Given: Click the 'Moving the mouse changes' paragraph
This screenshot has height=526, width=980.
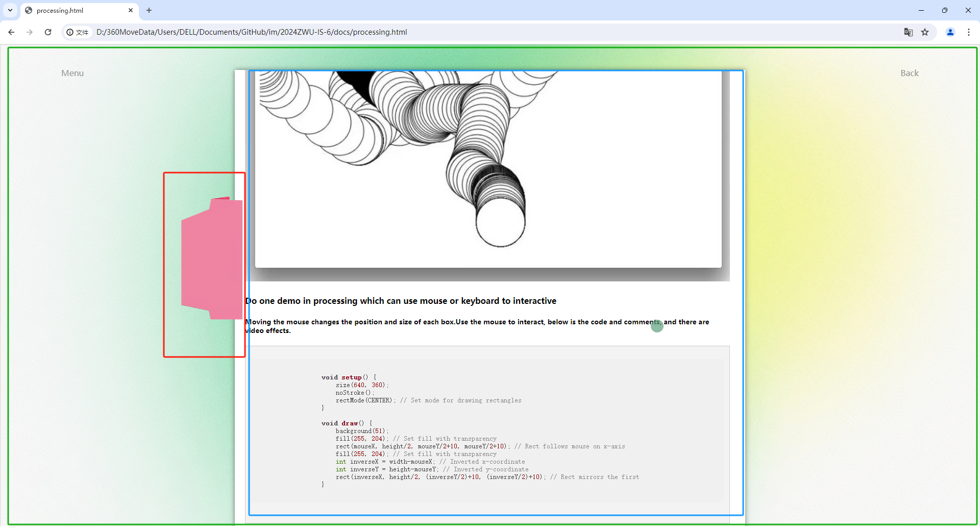Looking at the screenshot, I should tap(477, 326).
